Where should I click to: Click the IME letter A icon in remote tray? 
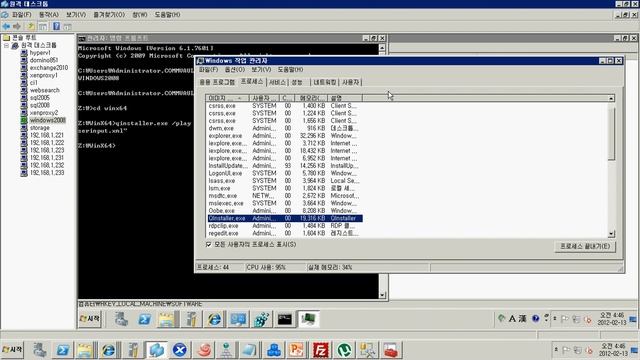(512, 319)
